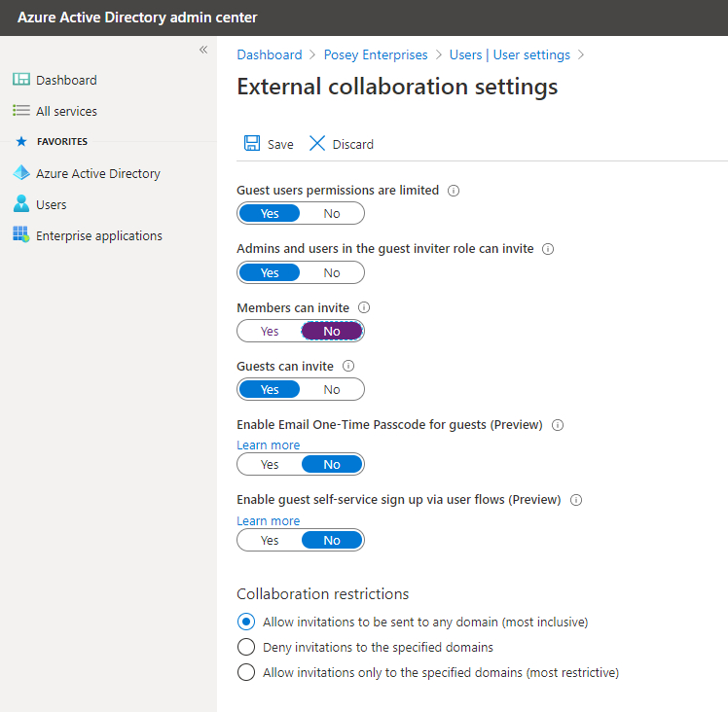The image size is (728, 712).
Task: Select Deny invitations to the specified domains
Action: point(246,647)
